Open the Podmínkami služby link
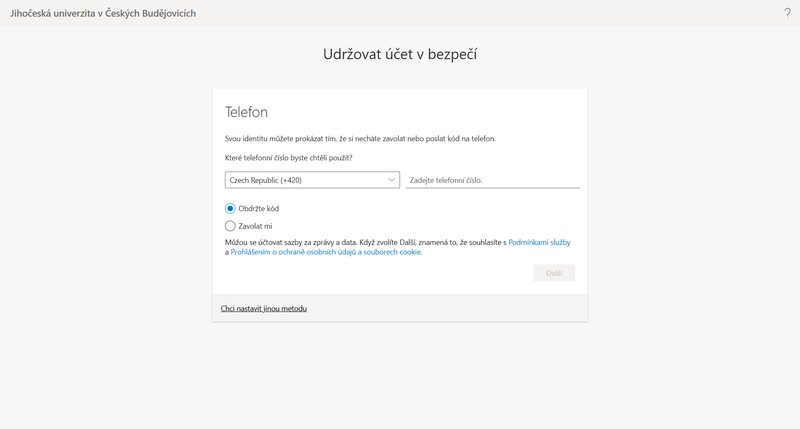800x429 pixels. click(x=539, y=242)
